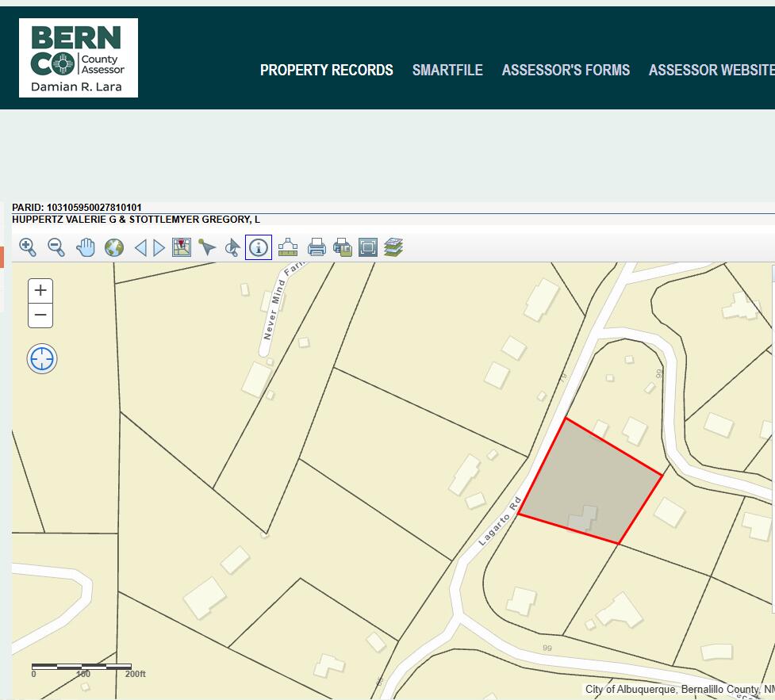The image size is (775, 700).
Task: Click the full extent globe icon
Action: (114, 247)
